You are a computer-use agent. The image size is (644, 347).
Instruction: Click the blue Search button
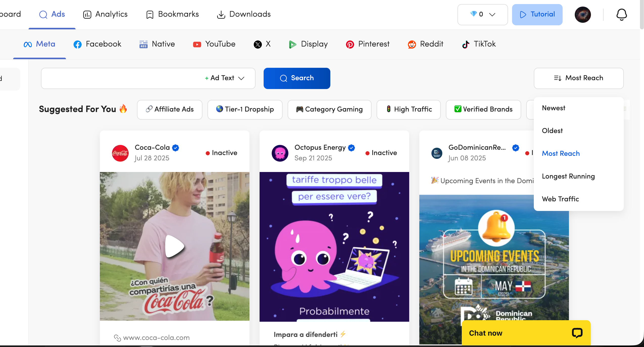(297, 78)
